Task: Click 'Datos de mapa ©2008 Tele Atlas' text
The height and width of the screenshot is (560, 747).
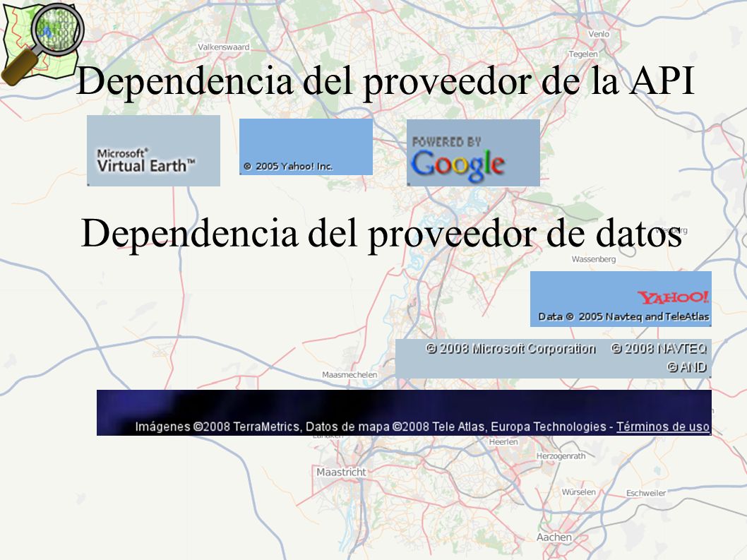Action: (x=395, y=427)
